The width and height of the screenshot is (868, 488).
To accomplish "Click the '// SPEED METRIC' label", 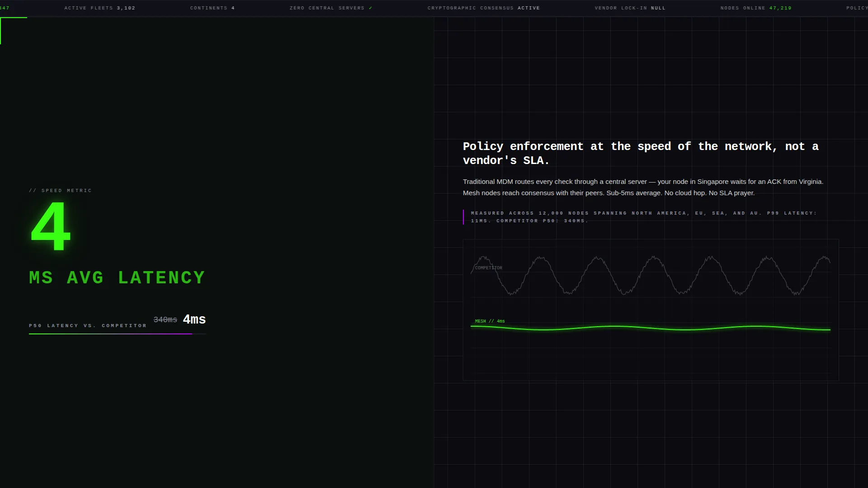I will coord(61,191).
